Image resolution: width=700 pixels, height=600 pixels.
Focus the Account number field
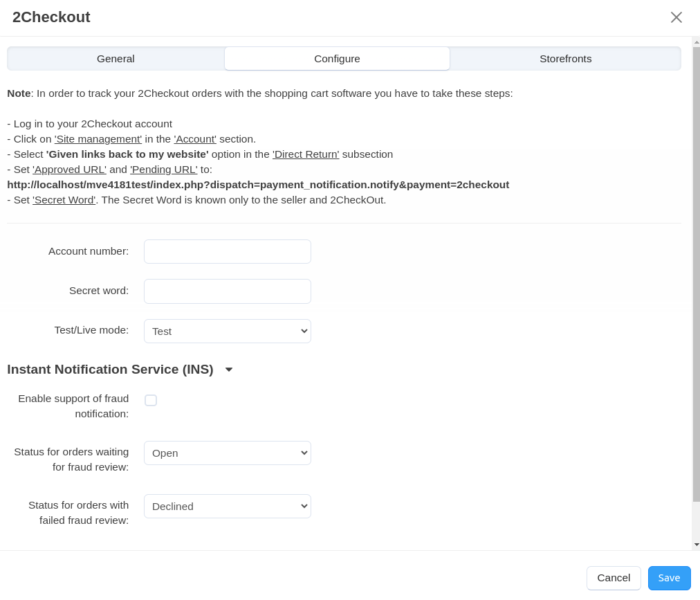coord(228,251)
